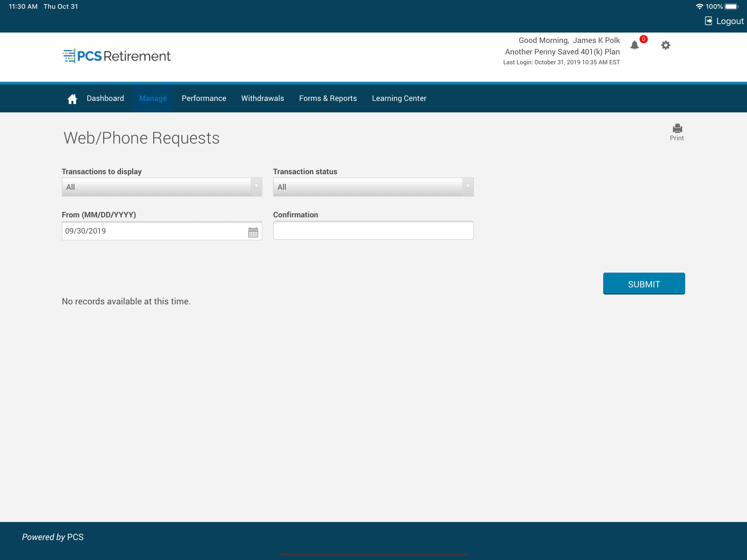Tap 'Thu Oct 31' date in status bar

[x=61, y=6]
